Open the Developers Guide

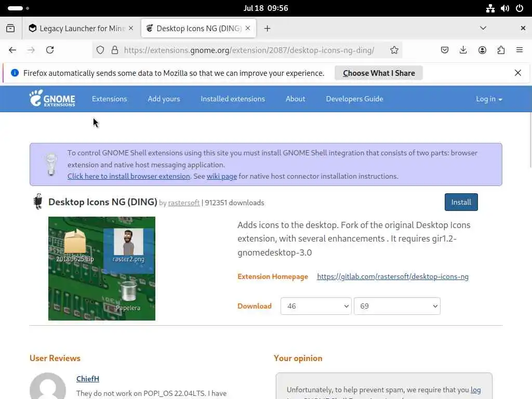pos(354,99)
